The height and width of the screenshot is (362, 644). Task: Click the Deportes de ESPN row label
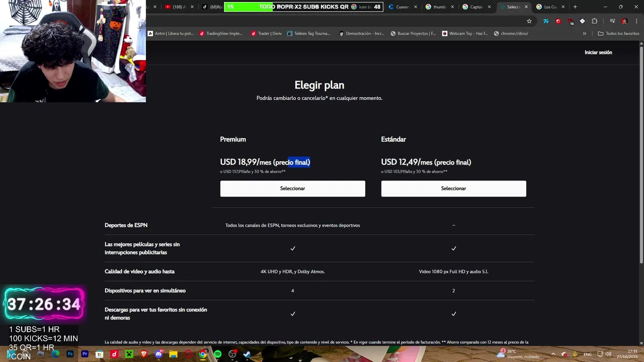[x=126, y=225]
